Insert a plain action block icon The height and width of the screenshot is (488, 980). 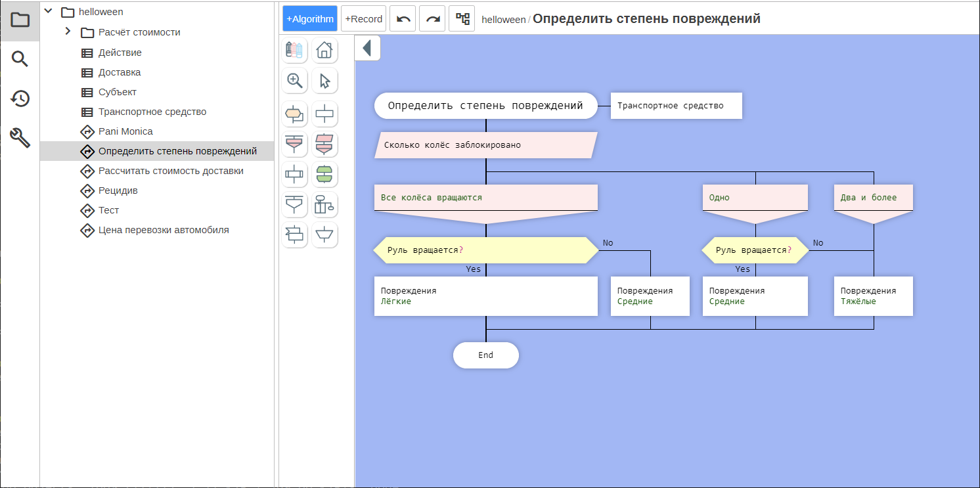[324, 114]
